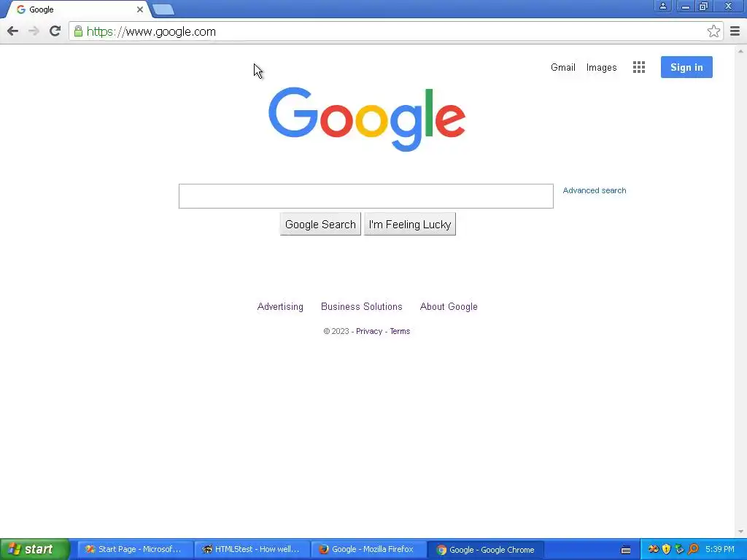
Task: Open the Advertising link
Action: pyautogui.click(x=280, y=307)
